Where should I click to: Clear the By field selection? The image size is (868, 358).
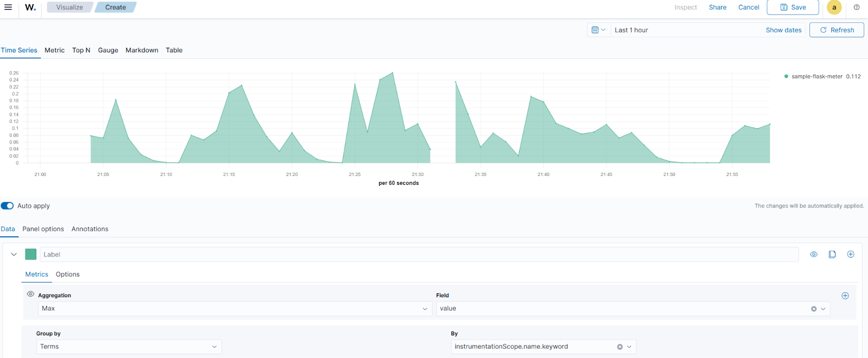(620, 347)
